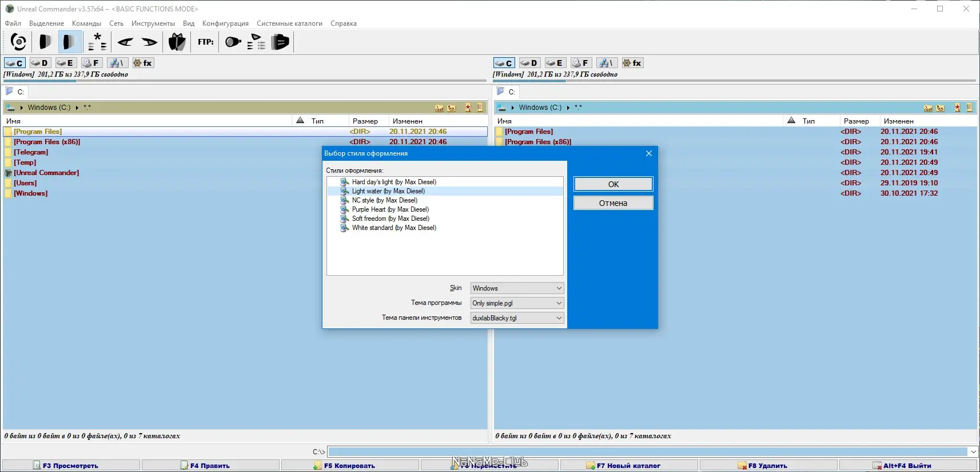Expand breadcrumb arrow before *.* in right panel
The height and width of the screenshot is (472, 980).
coord(568,108)
